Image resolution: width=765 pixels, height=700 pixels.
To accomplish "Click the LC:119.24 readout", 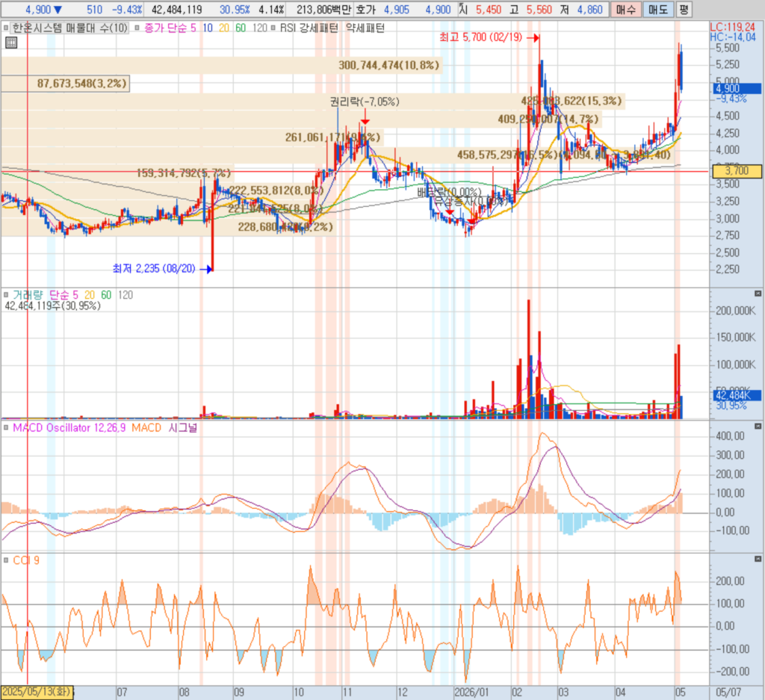I will (x=733, y=28).
